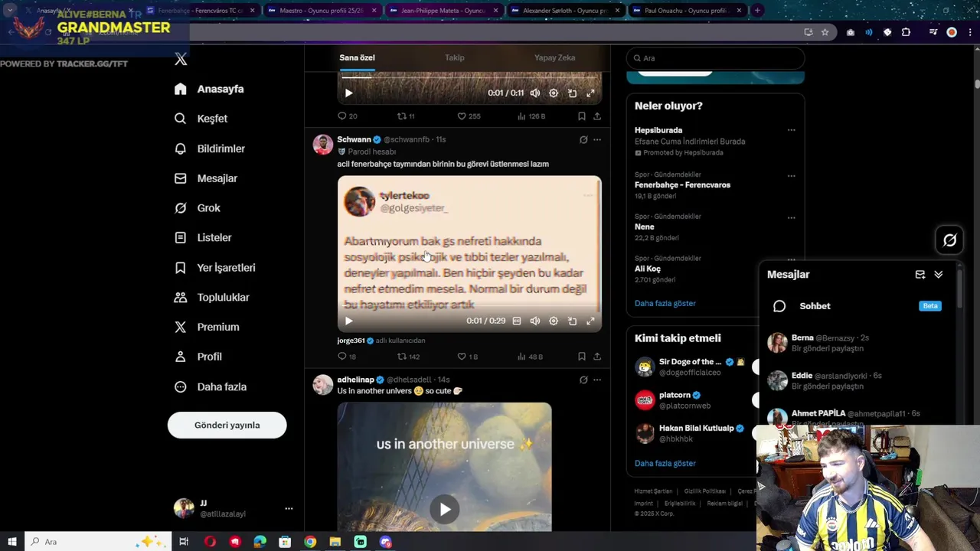Switch to Yapay Zeka tab
The width and height of the screenshot is (980, 551).
[555, 57]
